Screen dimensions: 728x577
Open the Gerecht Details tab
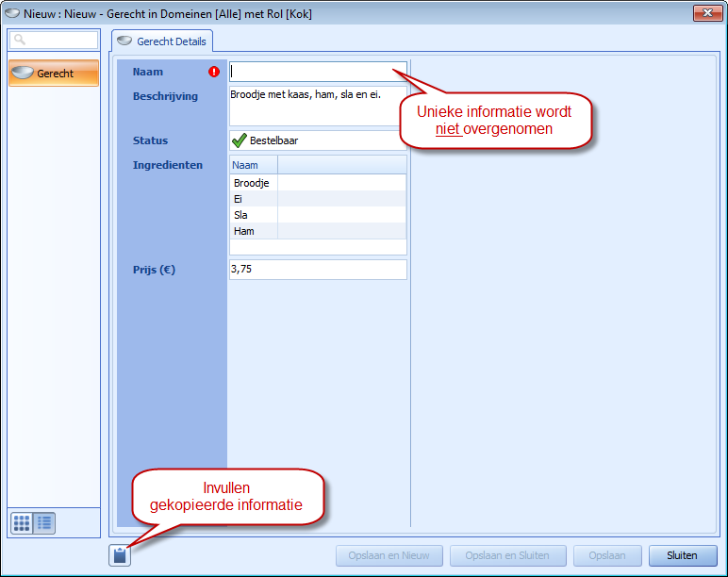pos(162,41)
